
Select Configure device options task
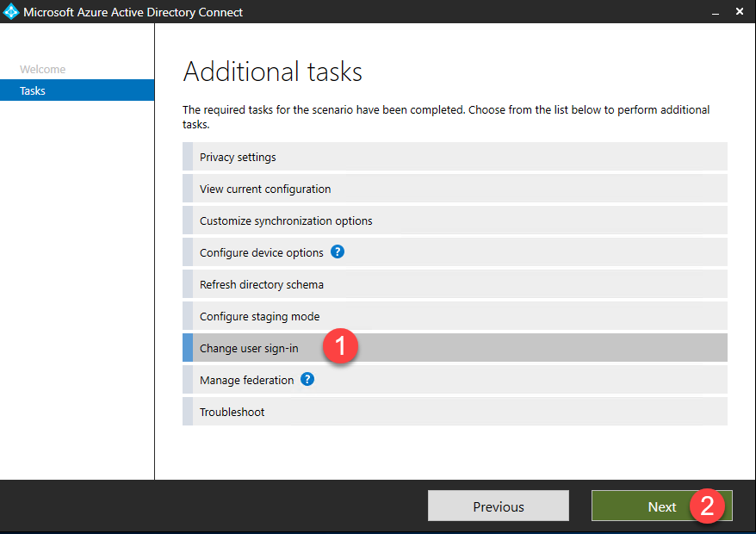[261, 252]
